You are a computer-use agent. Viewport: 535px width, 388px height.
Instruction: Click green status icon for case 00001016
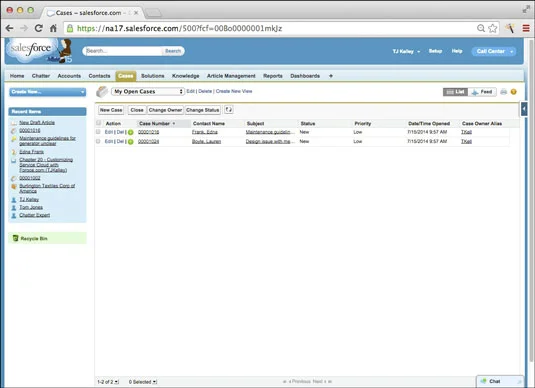coord(130,132)
